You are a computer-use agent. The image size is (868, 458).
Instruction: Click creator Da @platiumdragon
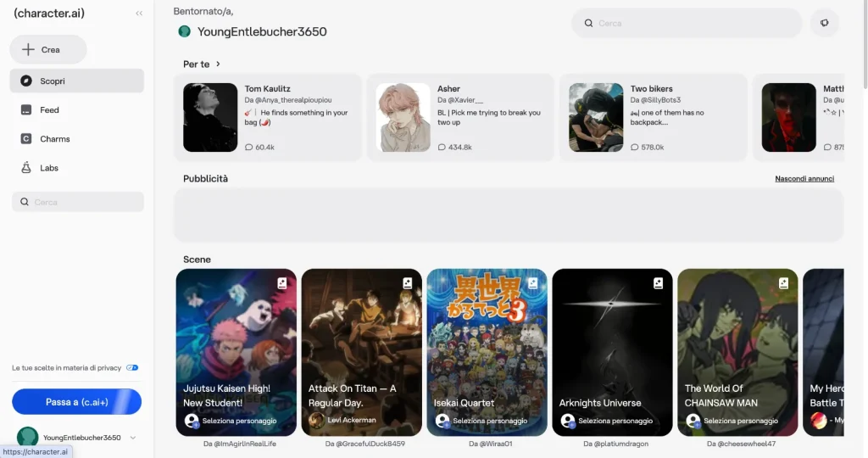point(615,444)
